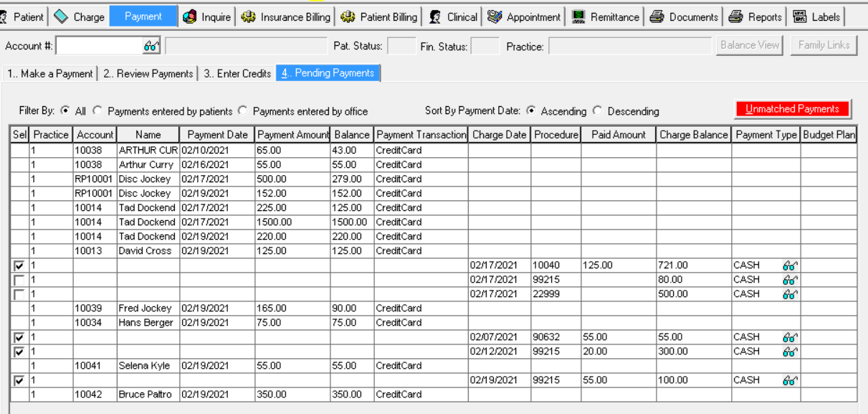This screenshot has height=414, width=868.
Task: Select 'Payments entered by patients' filter
Action: [x=97, y=111]
